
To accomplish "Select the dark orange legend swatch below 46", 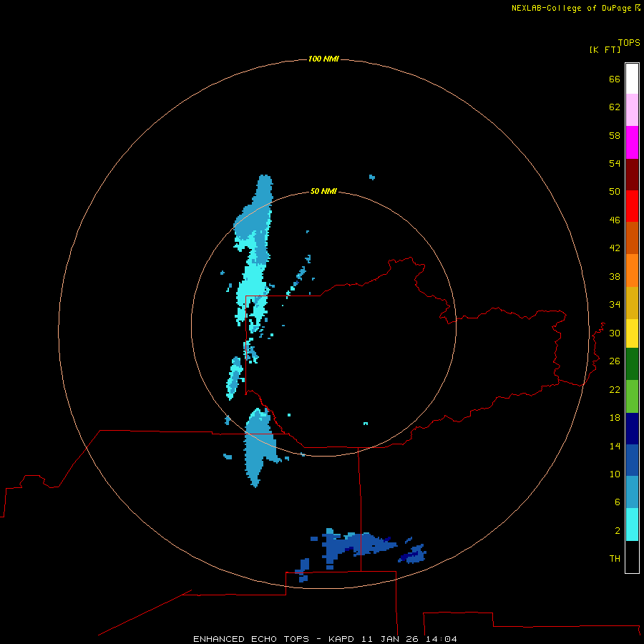I will pyautogui.click(x=632, y=238).
